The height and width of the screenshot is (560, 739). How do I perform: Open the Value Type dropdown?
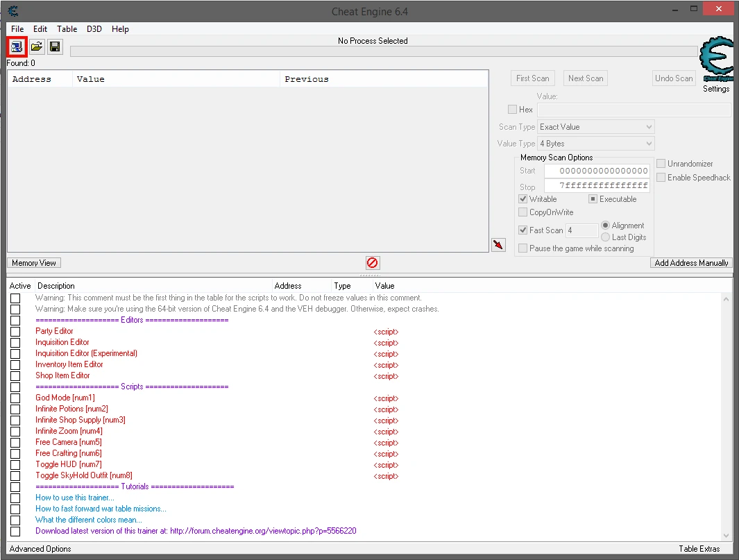pos(596,144)
